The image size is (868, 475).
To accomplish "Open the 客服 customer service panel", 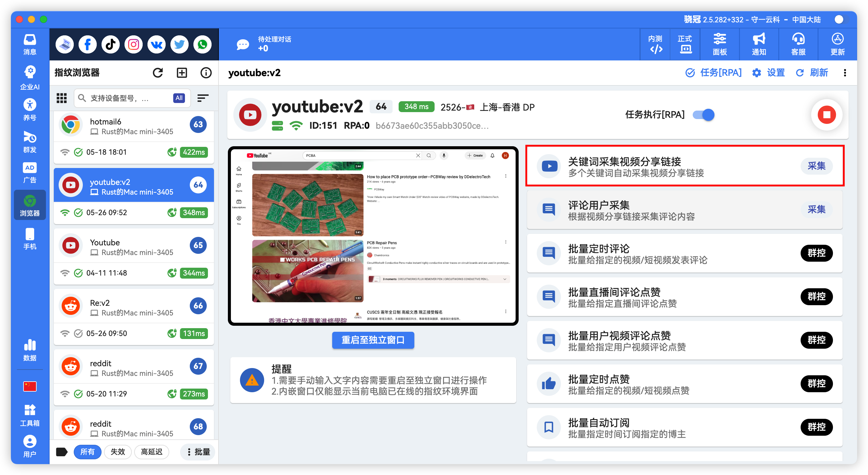I will 798,44.
